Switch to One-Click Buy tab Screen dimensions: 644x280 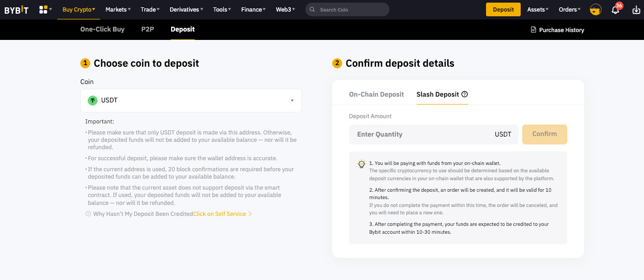pyautogui.click(x=102, y=29)
